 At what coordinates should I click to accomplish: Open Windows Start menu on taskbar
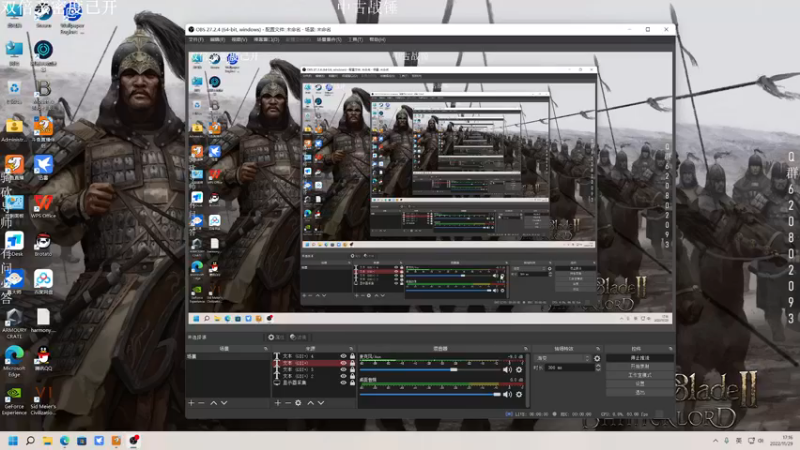pos(13,440)
